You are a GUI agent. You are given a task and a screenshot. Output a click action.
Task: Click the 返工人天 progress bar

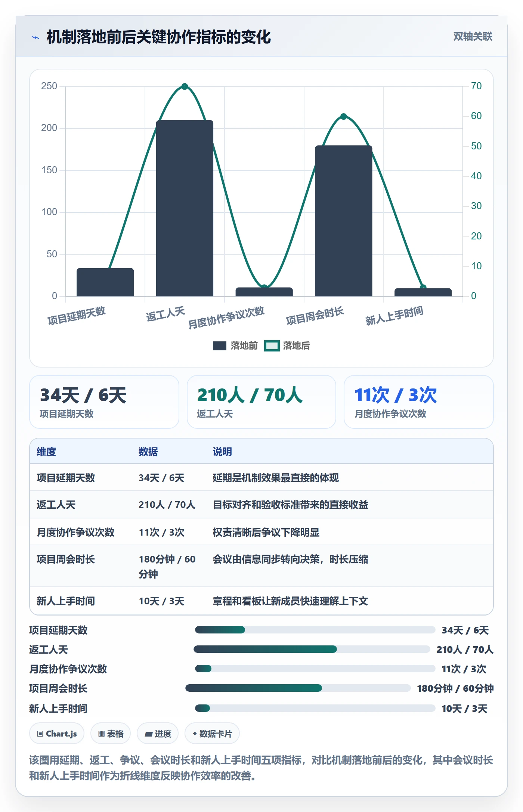312,650
